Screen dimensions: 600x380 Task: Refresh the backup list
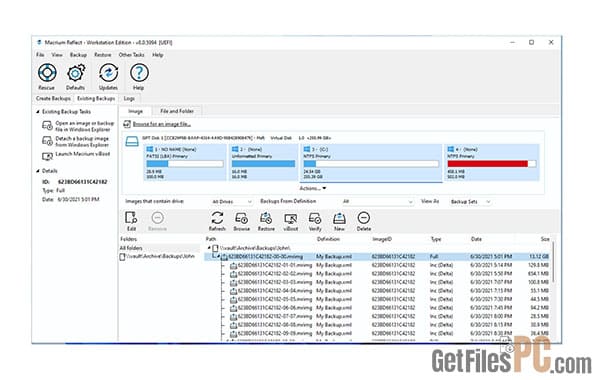(217, 218)
